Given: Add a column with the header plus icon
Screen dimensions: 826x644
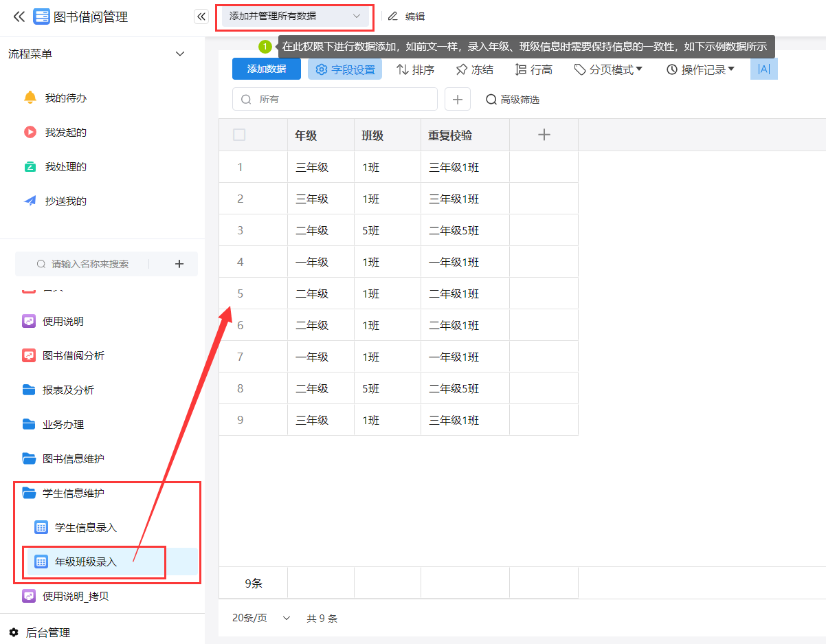Looking at the screenshot, I should 544,135.
